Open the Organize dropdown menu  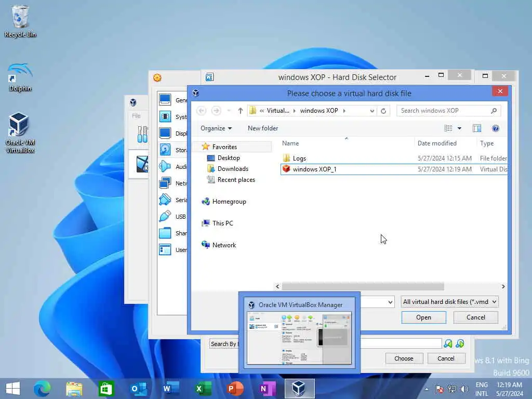(216, 128)
